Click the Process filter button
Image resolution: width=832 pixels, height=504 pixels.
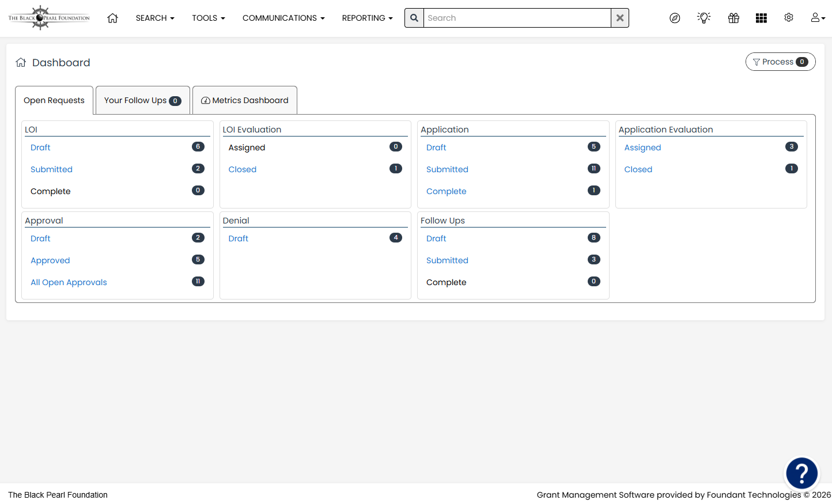click(780, 62)
